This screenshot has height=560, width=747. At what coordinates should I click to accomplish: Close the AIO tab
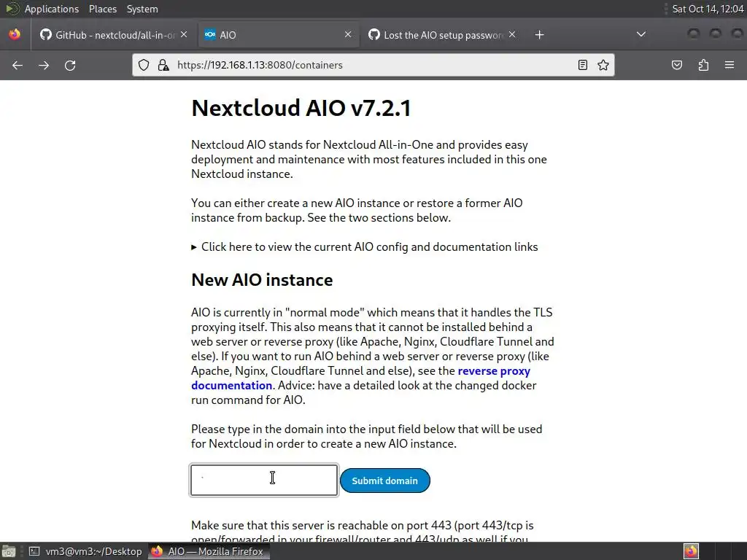[x=348, y=34]
